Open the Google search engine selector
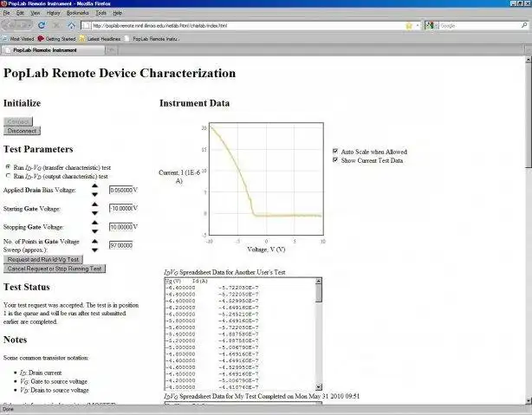The width and height of the screenshot is (532, 415). point(431,25)
